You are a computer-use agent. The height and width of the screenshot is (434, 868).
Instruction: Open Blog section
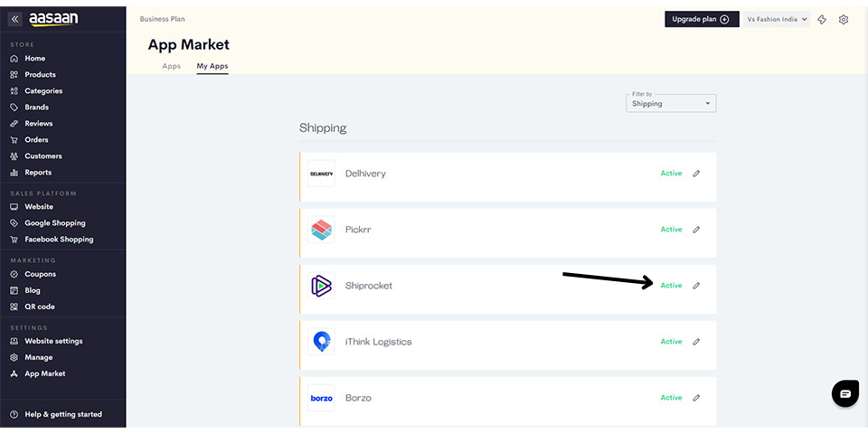coord(33,290)
